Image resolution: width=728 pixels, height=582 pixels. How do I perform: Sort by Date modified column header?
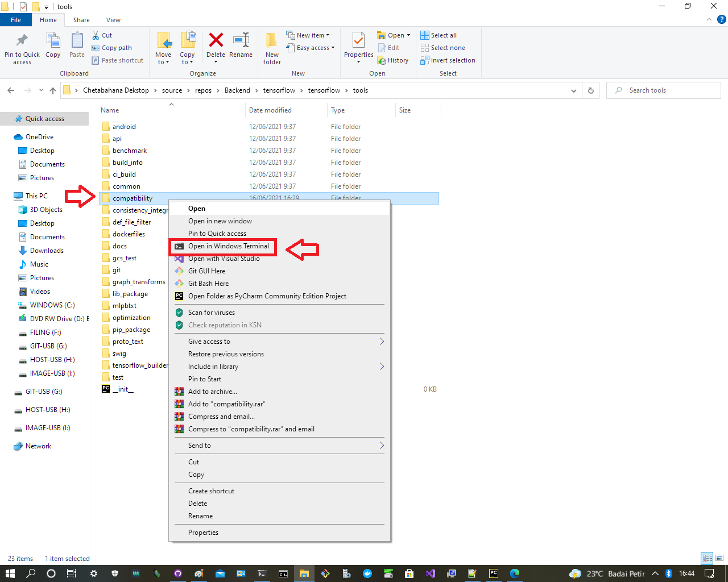pos(286,110)
